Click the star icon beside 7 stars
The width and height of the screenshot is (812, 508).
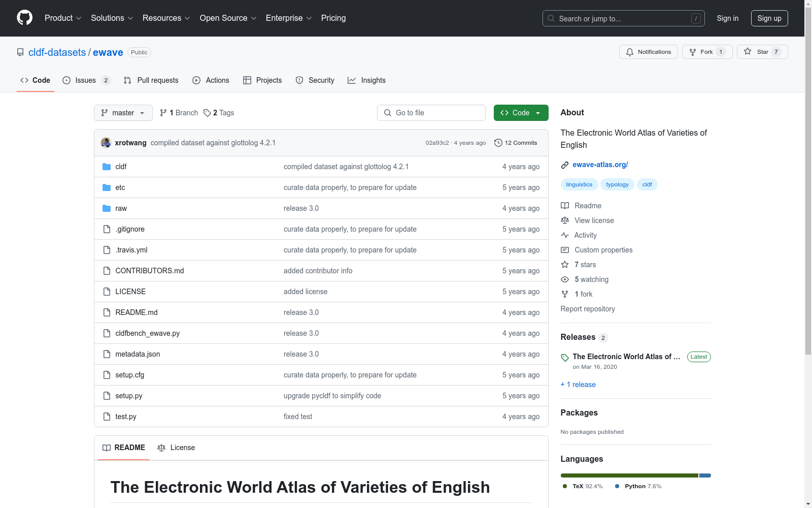[565, 265]
